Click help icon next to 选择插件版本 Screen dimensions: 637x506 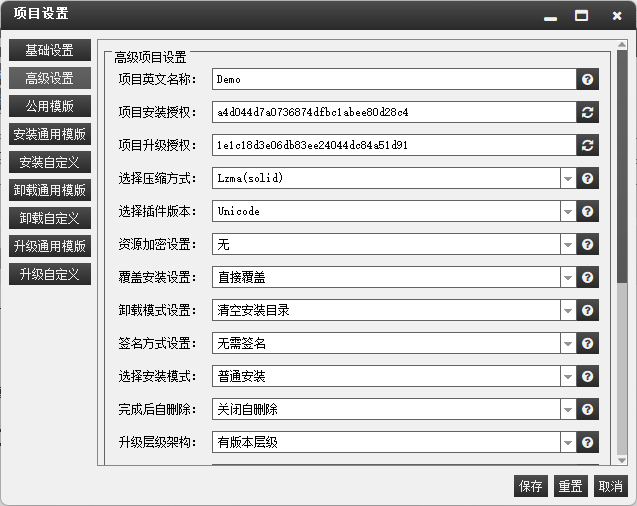pyautogui.click(x=588, y=212)
